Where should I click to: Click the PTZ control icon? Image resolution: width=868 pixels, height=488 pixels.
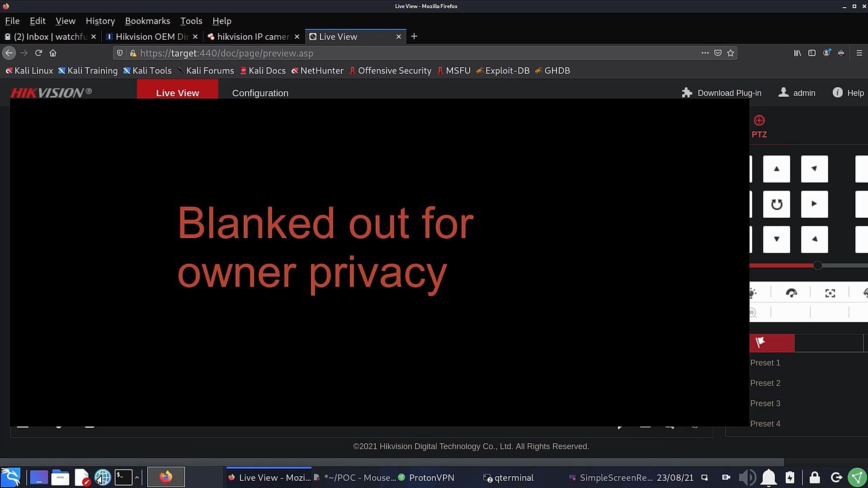point(759,120)
